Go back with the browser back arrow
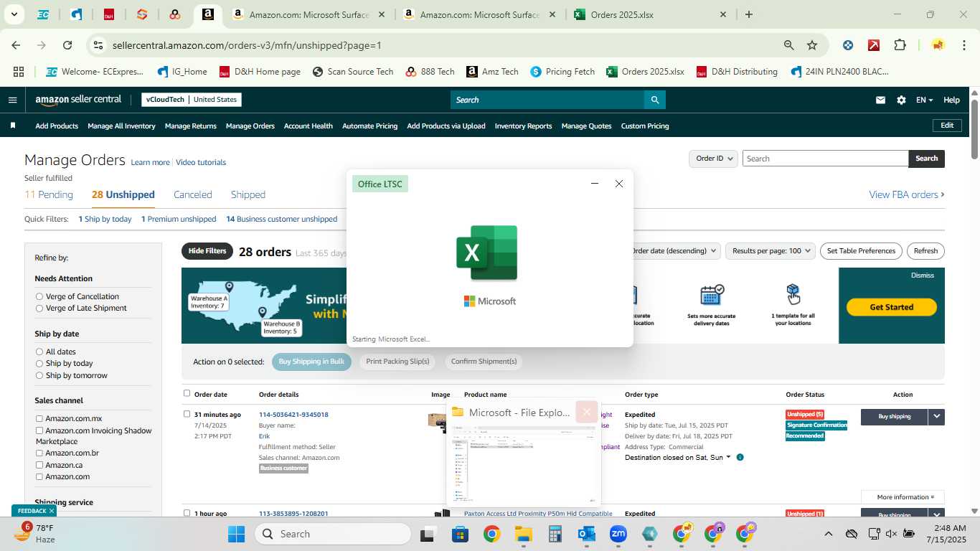Screen dimensions: 980x551 pos(16,45)
